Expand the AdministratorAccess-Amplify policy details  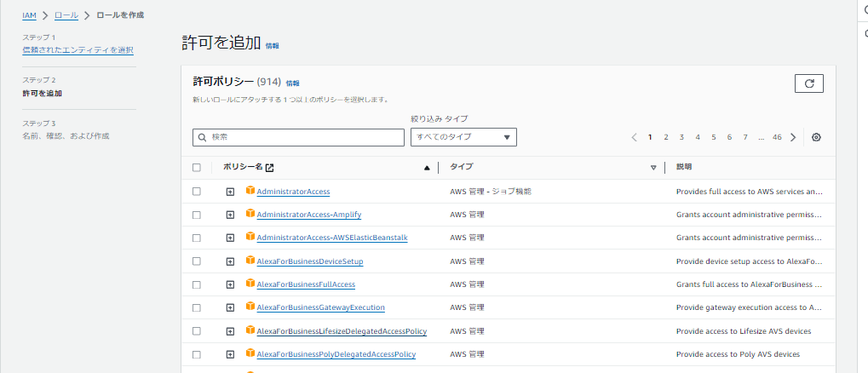230,215
